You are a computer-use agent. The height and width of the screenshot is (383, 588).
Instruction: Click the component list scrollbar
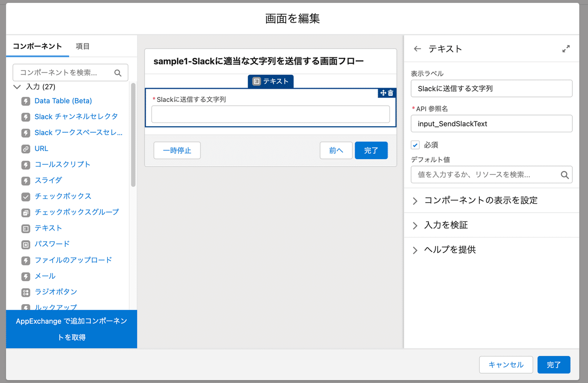pyautogui.click(x=133, y=135)
